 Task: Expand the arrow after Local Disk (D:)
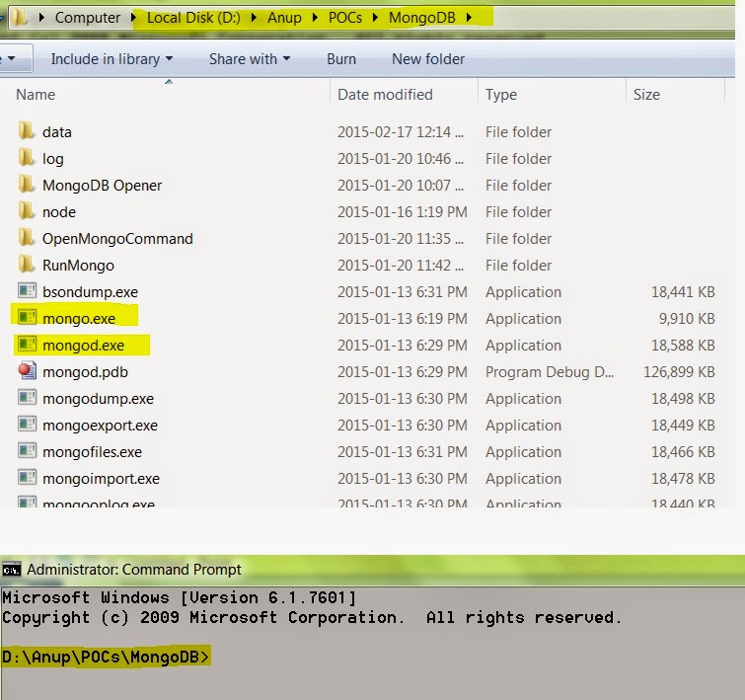click(x=254, y=18)
